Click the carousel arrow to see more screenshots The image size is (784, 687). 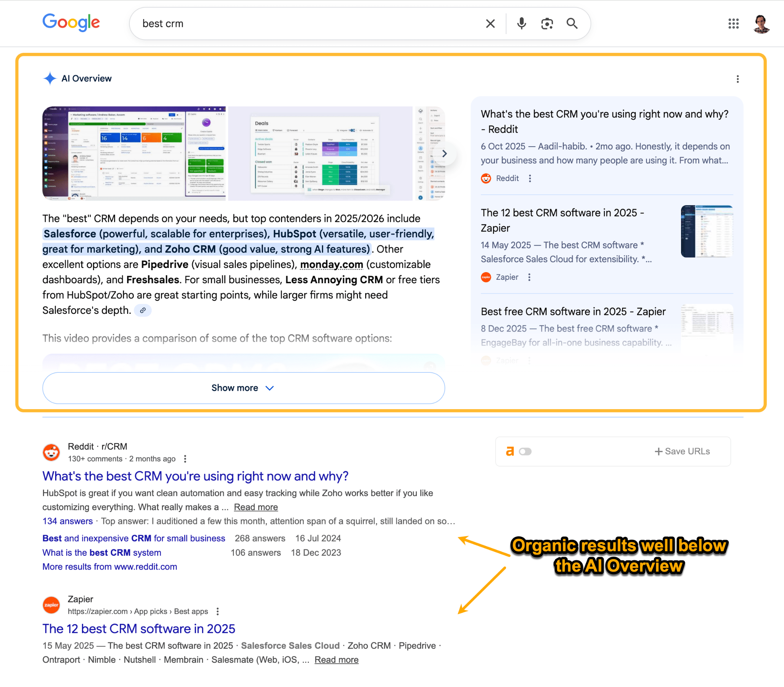point(444,153)
